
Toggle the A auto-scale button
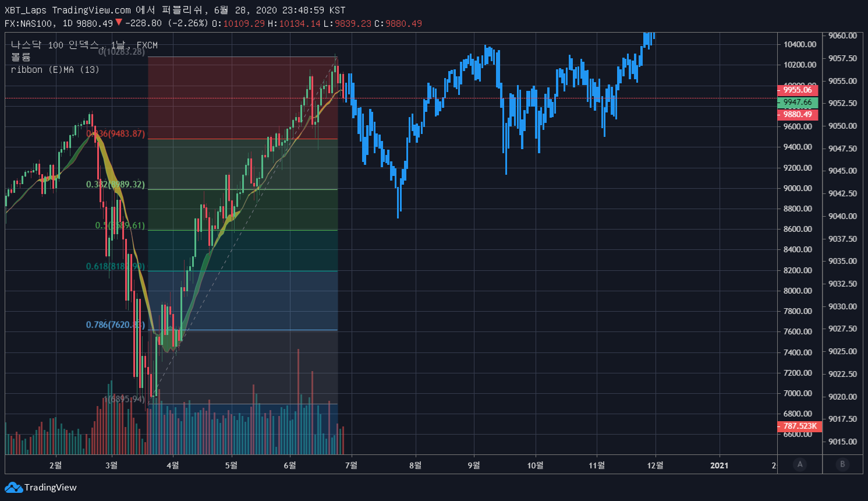[x=800, y=464]
